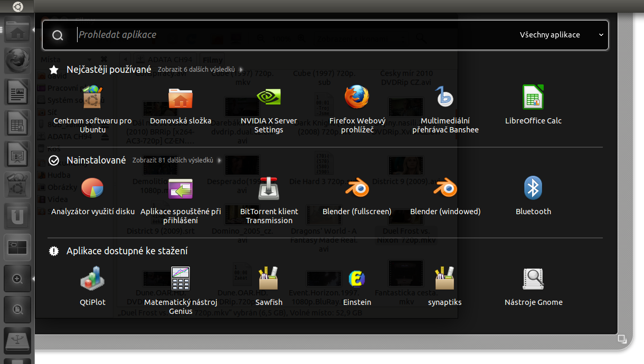Select Nástroje Gnome downloadable app

(x=533, y=287)
